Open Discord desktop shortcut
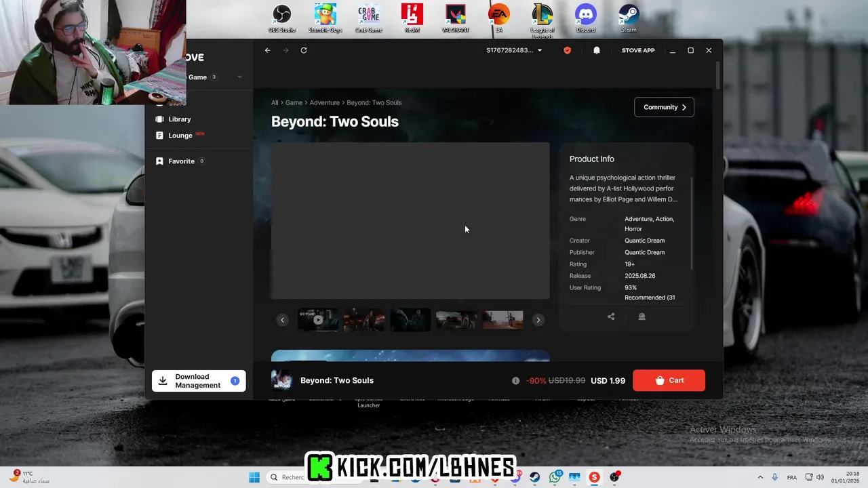Viewport: 868px width, 488px height. [586, 18]
